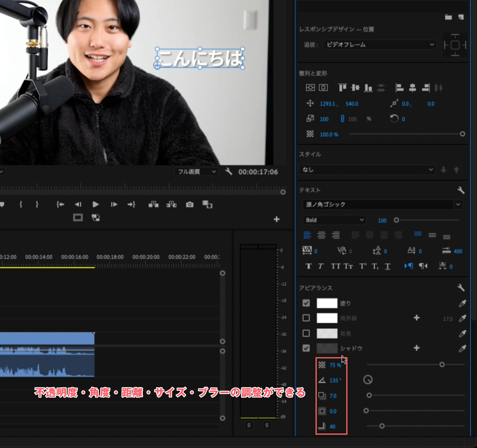Click the shadow opacity 75 % value
The height and width of the screenshot is (448, 477).
[335, 365]
